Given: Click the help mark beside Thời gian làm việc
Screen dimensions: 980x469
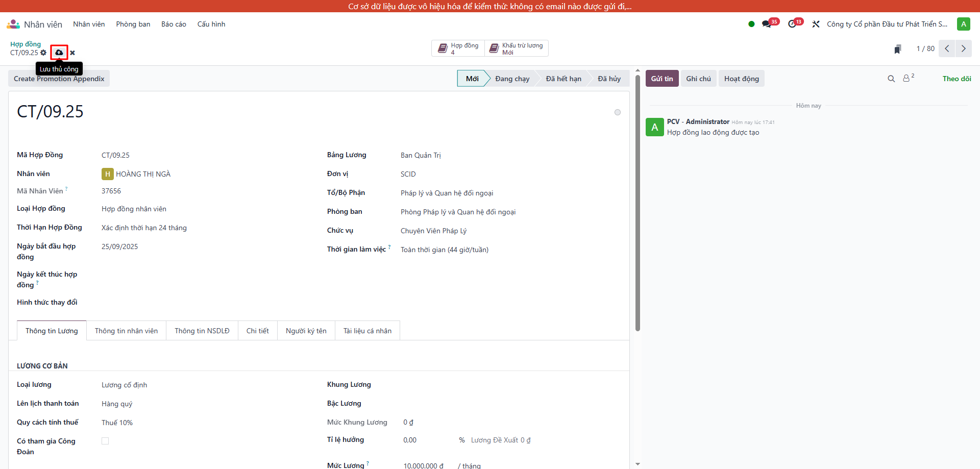Looking at the screenshot, I should coord(389,247).
